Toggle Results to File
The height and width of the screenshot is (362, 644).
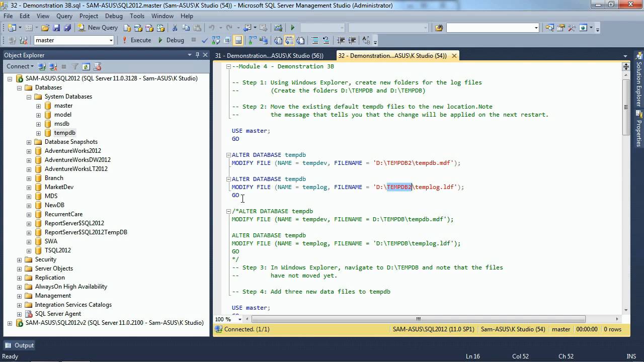(x=300, y=40)
